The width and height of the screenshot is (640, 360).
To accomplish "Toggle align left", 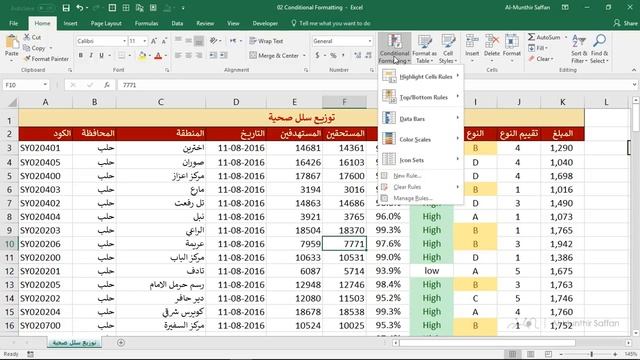I will tap(178, 56).
